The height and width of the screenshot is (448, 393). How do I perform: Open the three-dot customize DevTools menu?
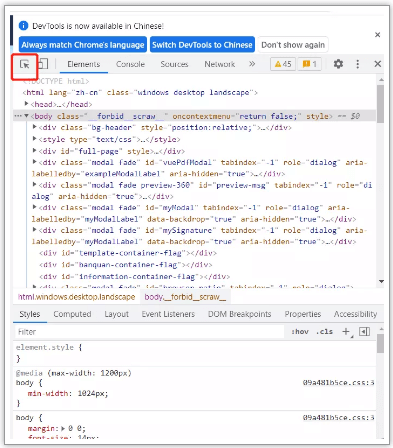(x=358, y=64)
